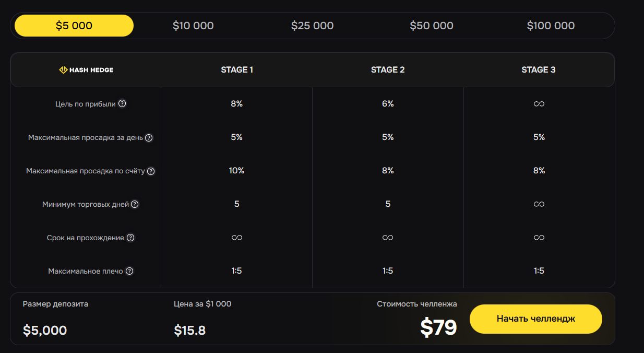This screenshot has width=644, height=353.
Task: Show hint icon for Срок на прохождение
Action: [130, 238]
